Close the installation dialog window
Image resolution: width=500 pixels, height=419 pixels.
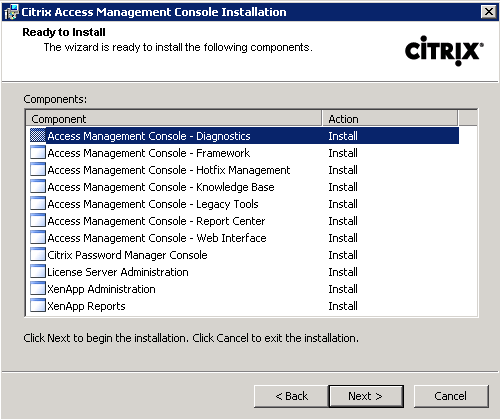tap(489, 12)
